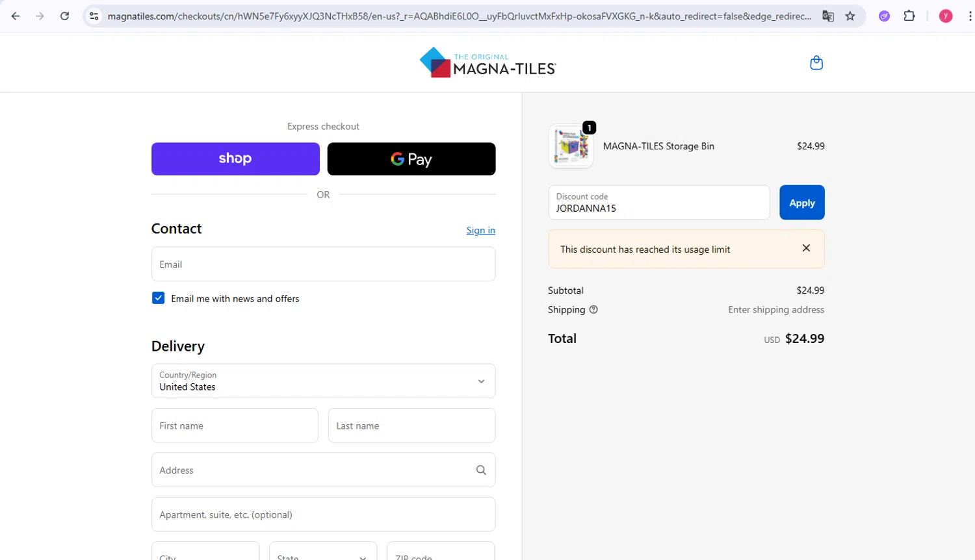Screen dimensions: 975x560
Task: Click the MAGNA-TILES Storage Bin product name
Action: [x=658, y=146]
